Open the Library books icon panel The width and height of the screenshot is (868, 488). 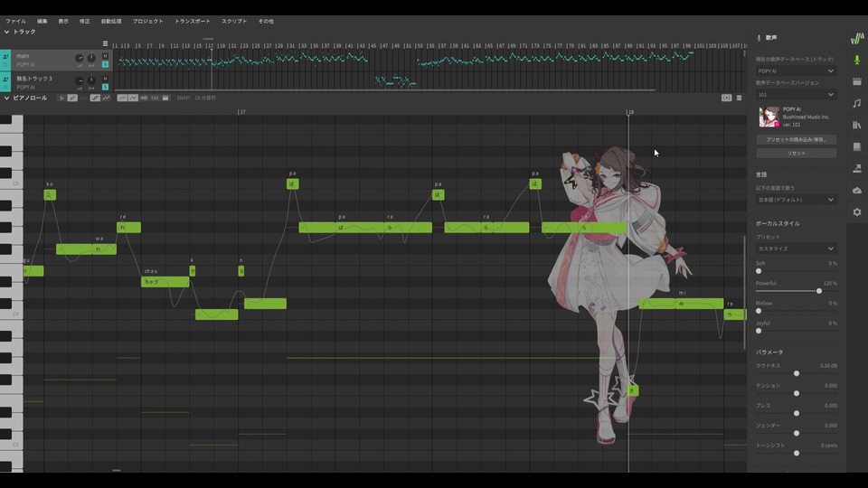click(857, 125)
